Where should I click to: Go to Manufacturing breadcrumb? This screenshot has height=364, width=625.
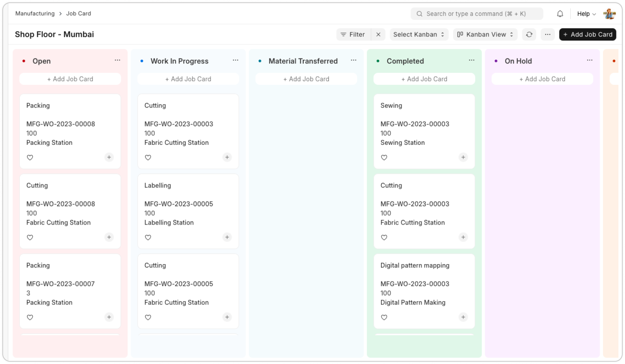pos(35,14)
